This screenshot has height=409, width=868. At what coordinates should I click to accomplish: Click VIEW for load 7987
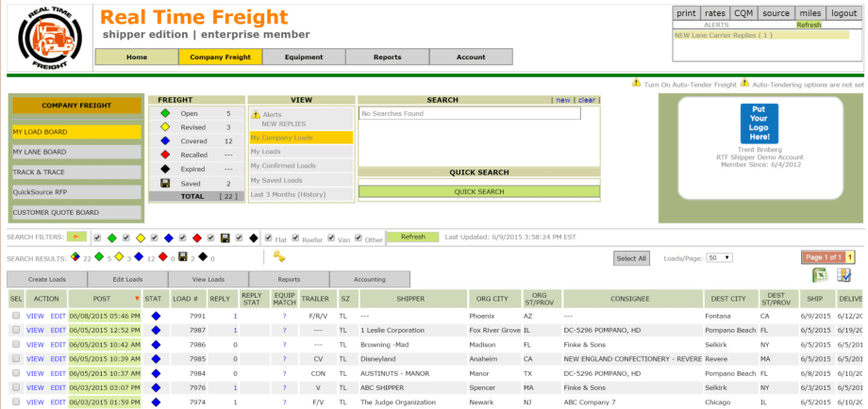(x=35, y=330)
